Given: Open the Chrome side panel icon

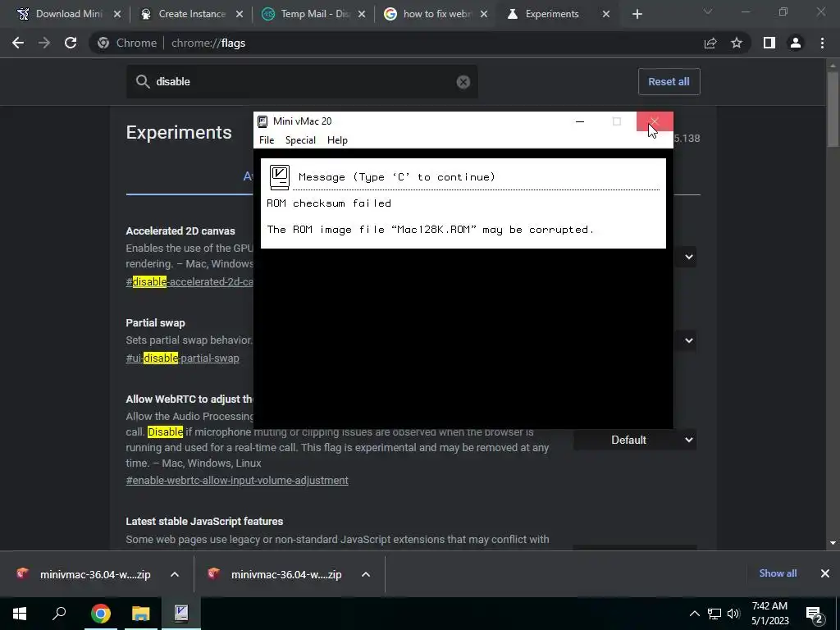Looking at the screenshot, I should coord(769,43).
